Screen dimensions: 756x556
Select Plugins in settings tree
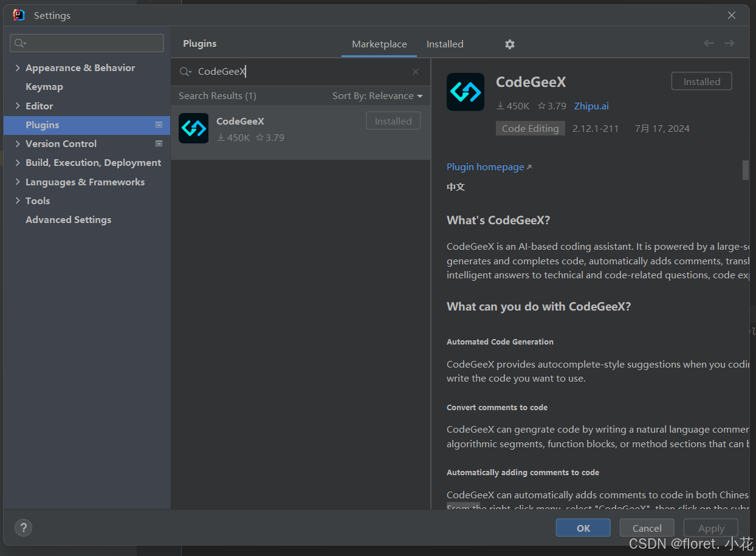coord(87,125)
